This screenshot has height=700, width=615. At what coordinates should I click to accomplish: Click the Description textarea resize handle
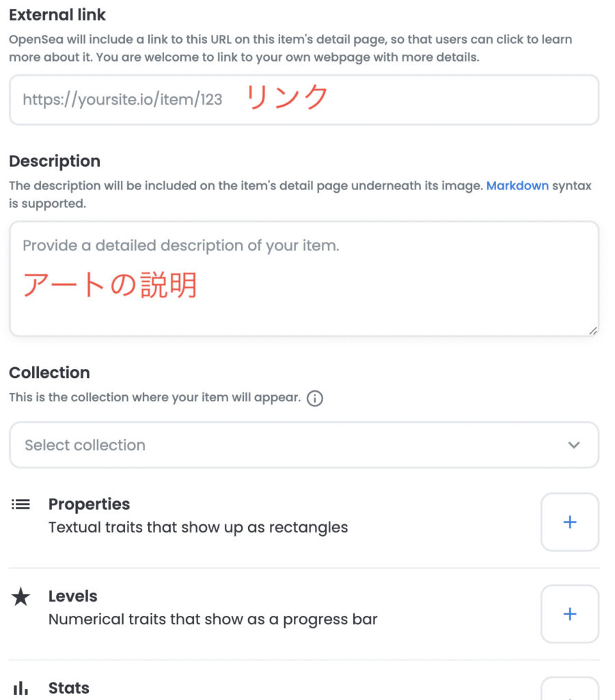[592, 331]
